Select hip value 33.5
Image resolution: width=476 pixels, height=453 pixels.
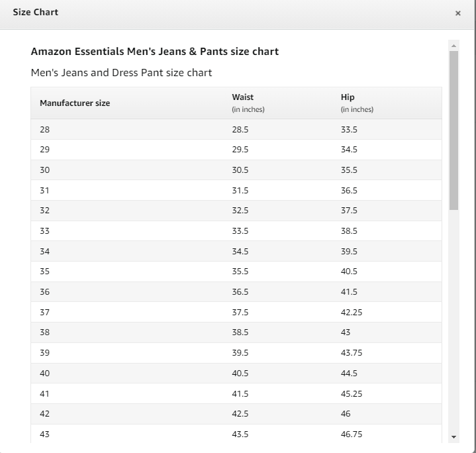tap(349, 129)
